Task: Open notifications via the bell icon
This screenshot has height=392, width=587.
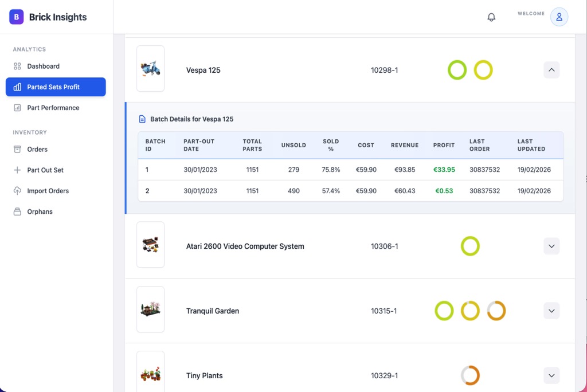Action: coord(491,17)
